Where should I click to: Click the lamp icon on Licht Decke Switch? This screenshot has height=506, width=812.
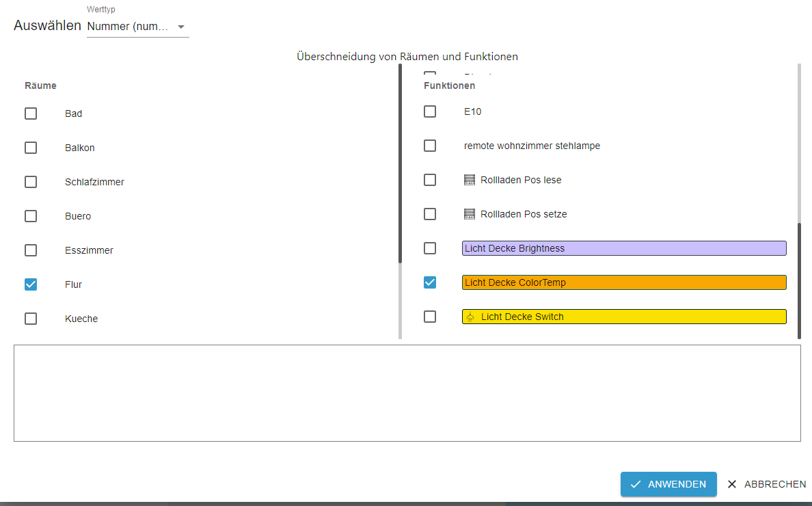[470, 317]
